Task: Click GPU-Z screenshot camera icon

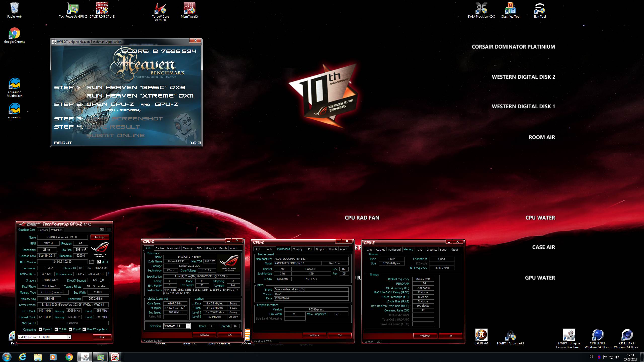Action: coord(102,229)
